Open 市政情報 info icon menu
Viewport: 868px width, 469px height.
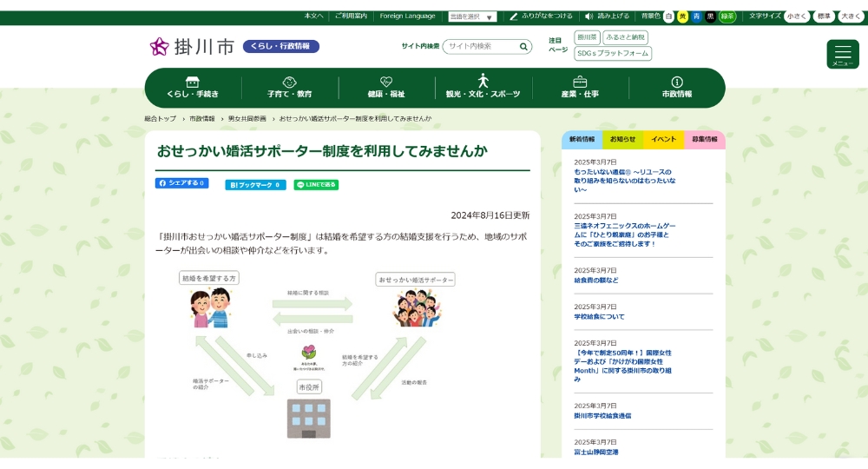[677, 87]
